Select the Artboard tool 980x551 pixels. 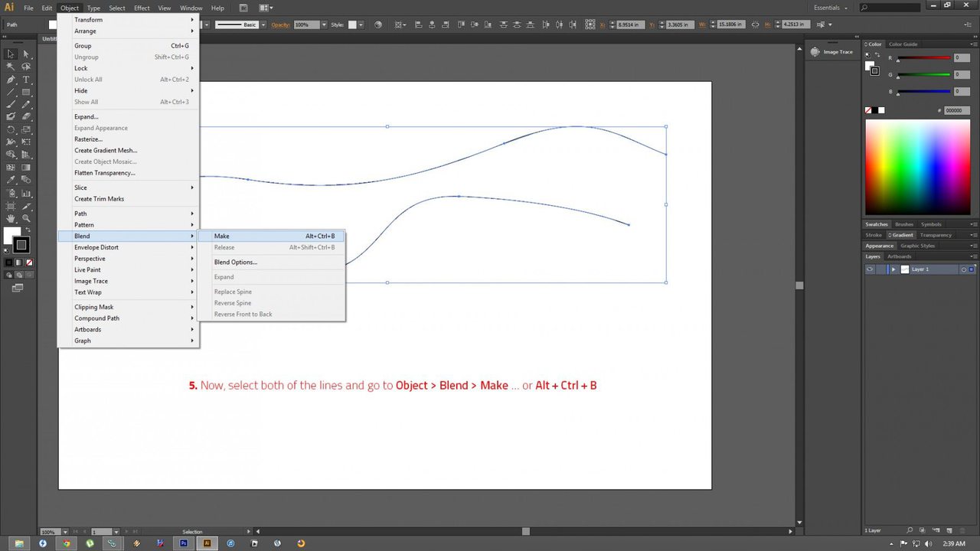(11, 206)
